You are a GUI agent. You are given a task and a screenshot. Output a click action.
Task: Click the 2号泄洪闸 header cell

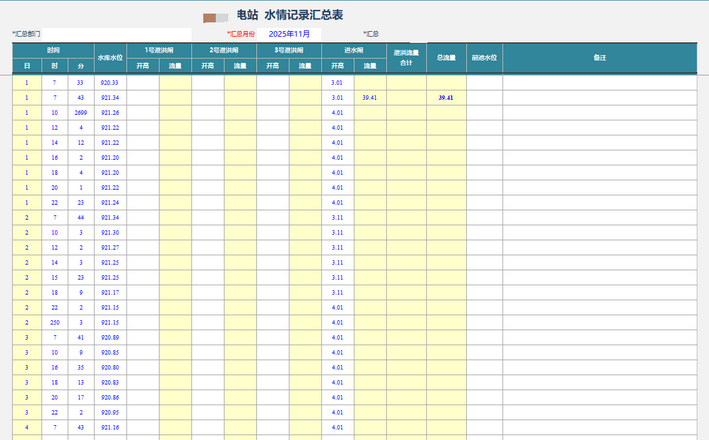(224, 50)
